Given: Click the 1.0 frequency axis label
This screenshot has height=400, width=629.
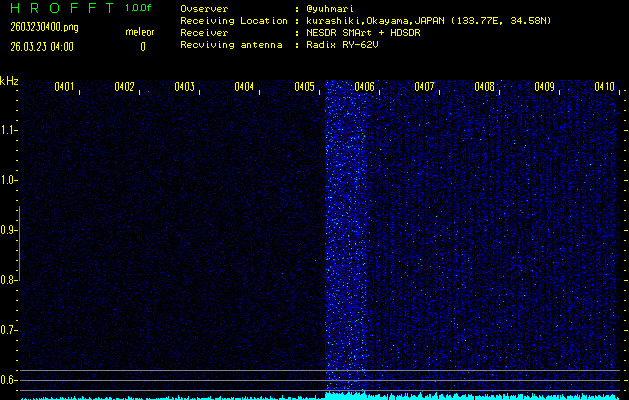Looking at the screenshot, I should tap(9, 180).
